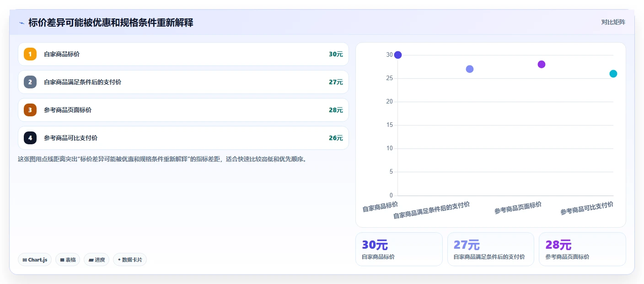Viewport: 644px width, 284px height.
Task: Click the indigo data point at 30
Action: coord(398,55)
